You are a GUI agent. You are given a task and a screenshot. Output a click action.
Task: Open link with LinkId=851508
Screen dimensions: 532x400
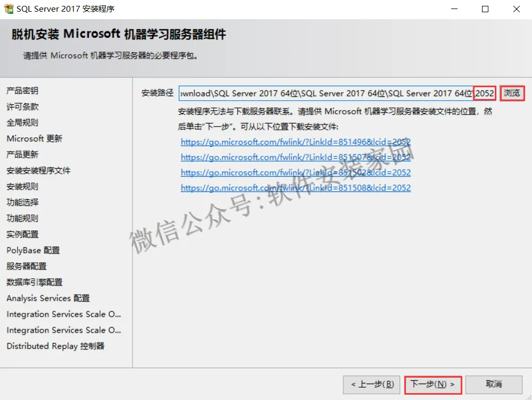295,188
